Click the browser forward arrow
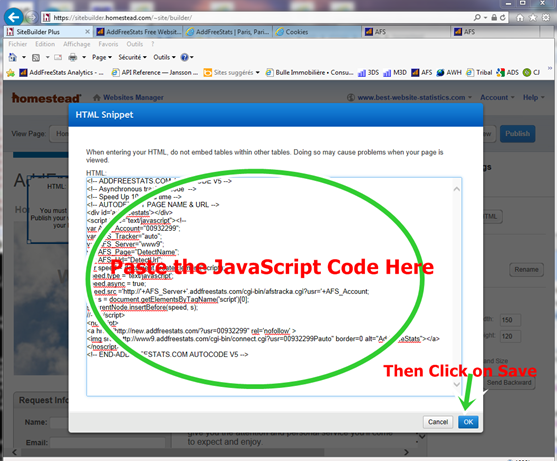 [32, 17]
